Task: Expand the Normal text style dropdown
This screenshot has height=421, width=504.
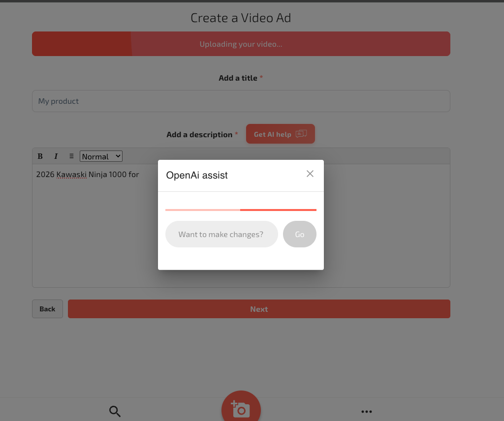Action: click(x=101, y=156)
